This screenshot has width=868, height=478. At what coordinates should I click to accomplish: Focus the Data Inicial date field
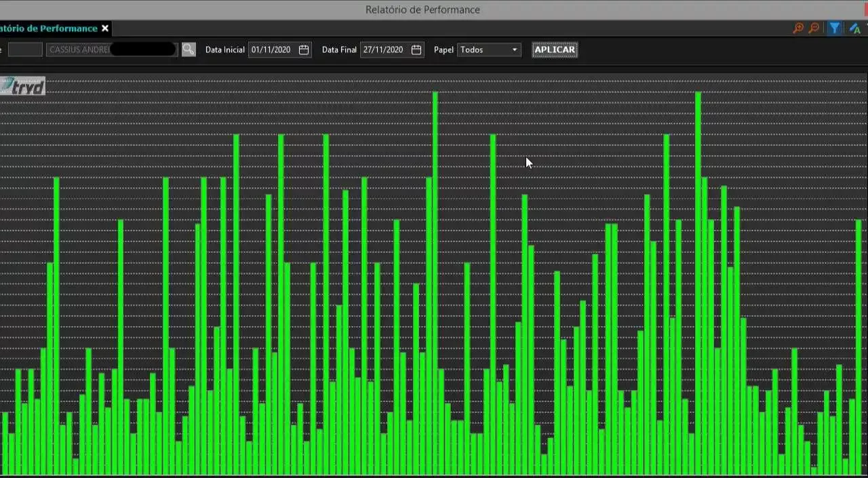click(x=273, y=49)
